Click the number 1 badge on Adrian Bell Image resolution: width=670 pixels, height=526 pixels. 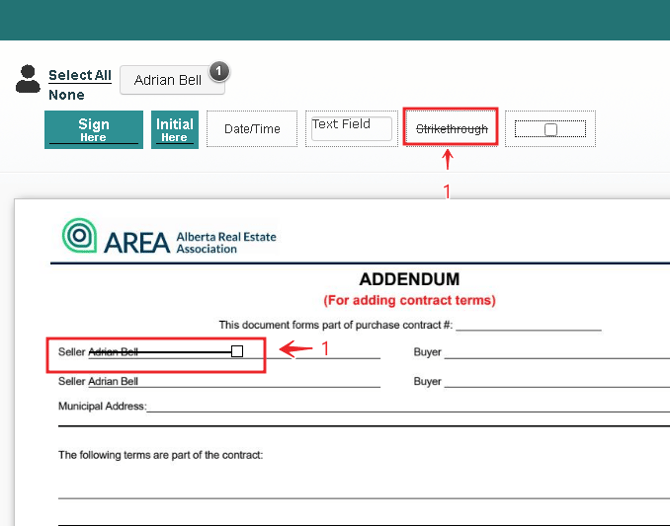click(220, 71)
